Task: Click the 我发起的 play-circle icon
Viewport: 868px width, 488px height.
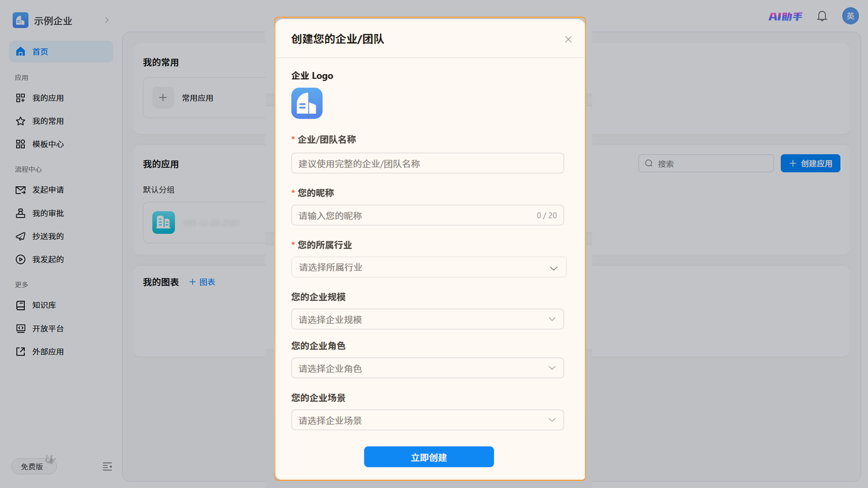Action: click(x=21, y=259)
